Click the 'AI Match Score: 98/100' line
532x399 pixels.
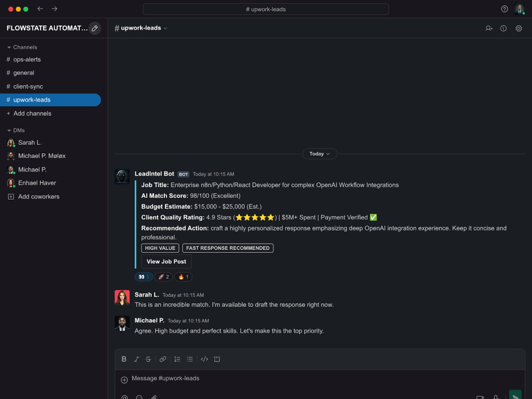pos(190,196)
